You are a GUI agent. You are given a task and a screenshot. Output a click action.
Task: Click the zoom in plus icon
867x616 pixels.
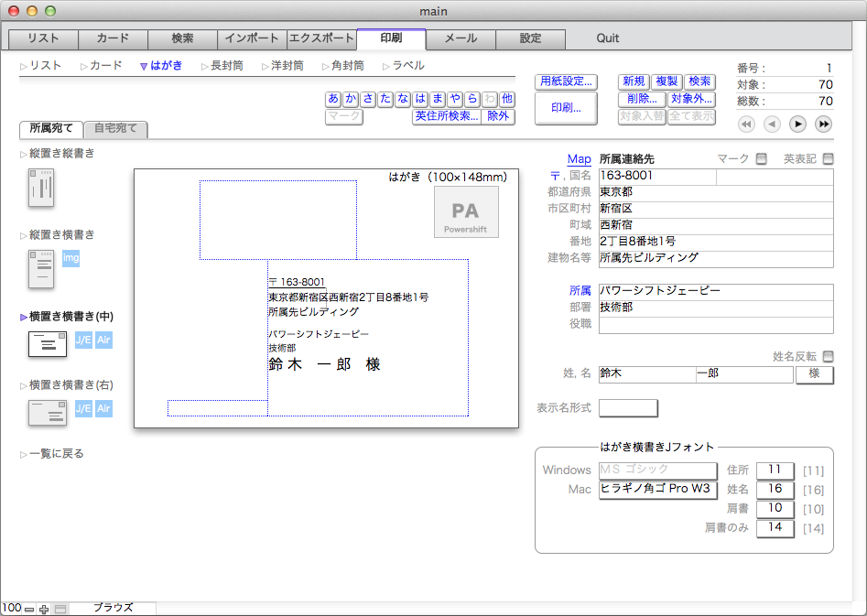43,609
